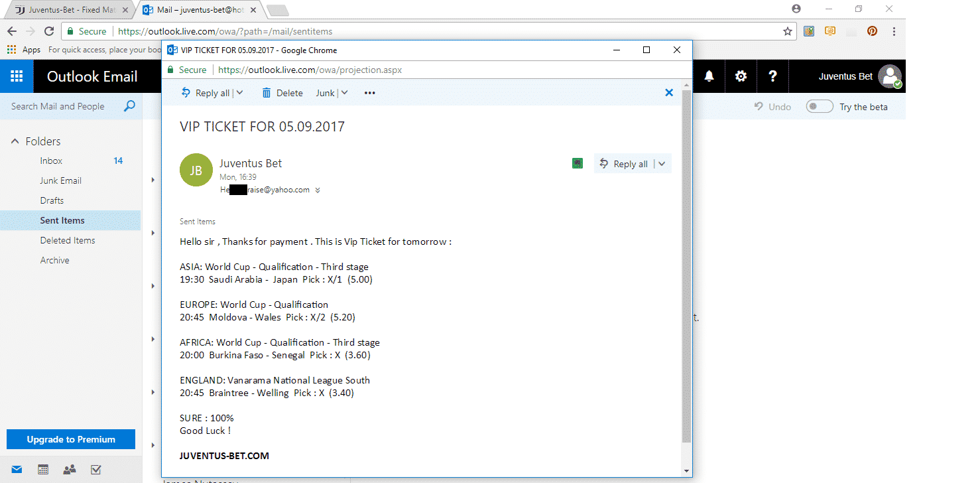Expand recipient details chevron
Screen dimensions: 980x483
tap(318, 190)
